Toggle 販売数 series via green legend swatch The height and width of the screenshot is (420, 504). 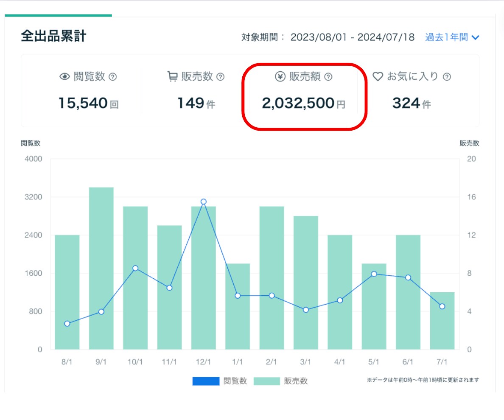tap(267, 381)
